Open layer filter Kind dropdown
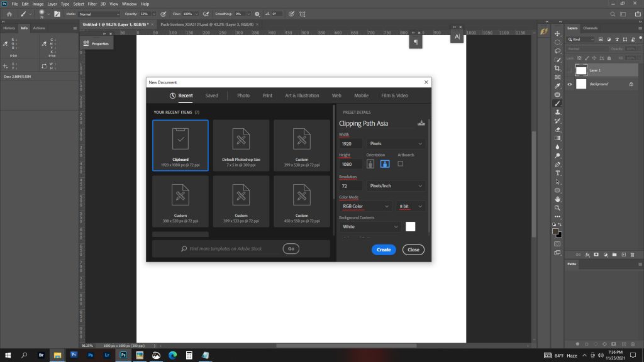644x362 pixels. [x=580, y=40]
